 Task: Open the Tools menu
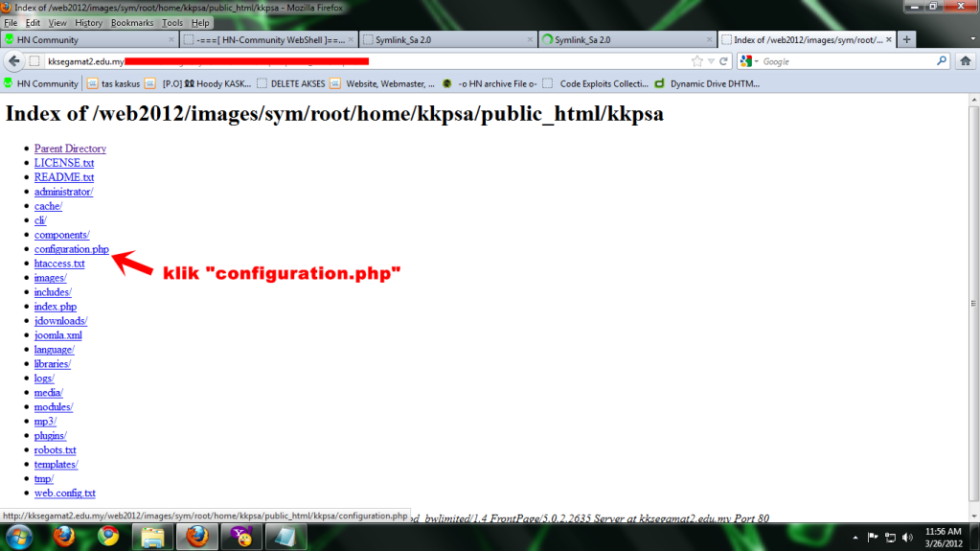pyautogui.click(x=172, y=22)
